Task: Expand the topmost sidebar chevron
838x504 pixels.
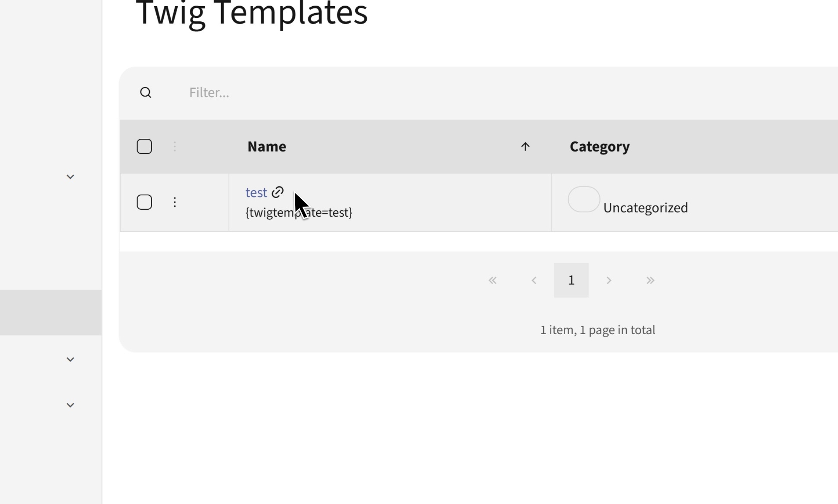Action: pyautogui.click(x=70, y=177)
